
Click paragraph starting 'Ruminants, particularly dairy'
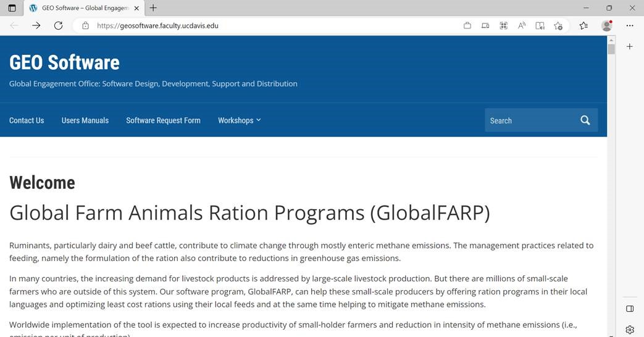(x=301, y=252)
